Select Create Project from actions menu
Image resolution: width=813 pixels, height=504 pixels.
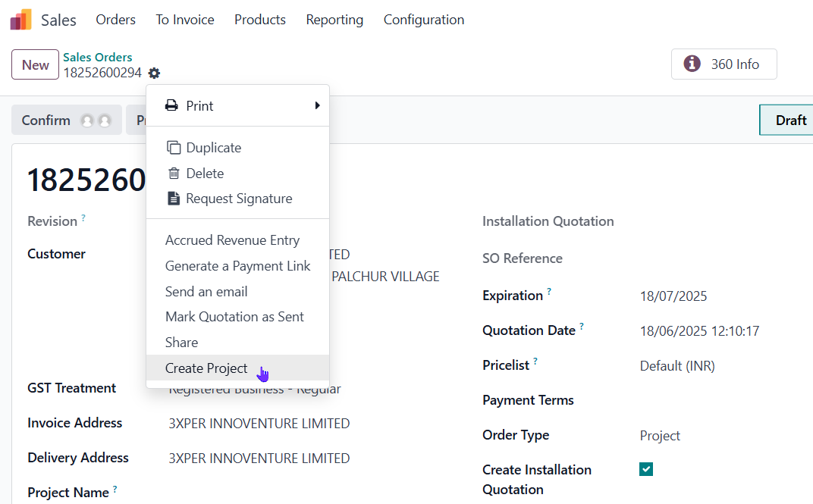click(x=237, y=368)
